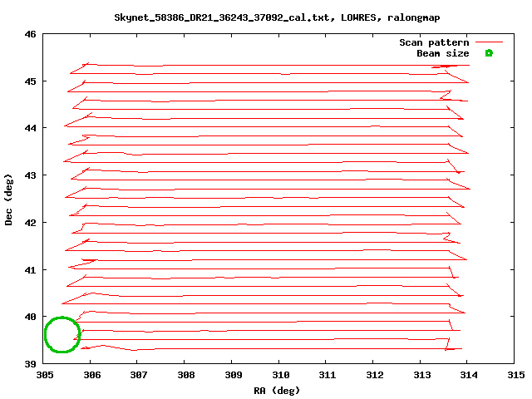Image resolution: width=532 pixels, height=399 pixels.
Task: Click the small green Beam size legend marker
Action: point(489,53)
